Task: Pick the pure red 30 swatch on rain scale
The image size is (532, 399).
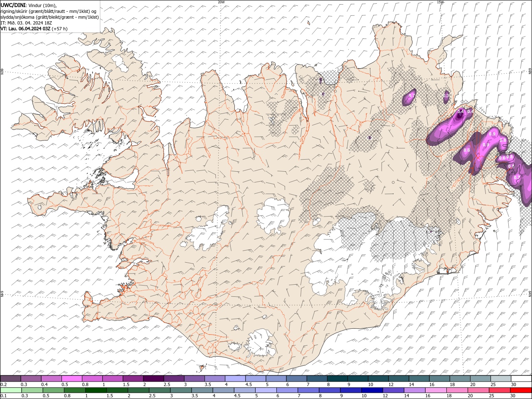Action: [x=521, y=390]
